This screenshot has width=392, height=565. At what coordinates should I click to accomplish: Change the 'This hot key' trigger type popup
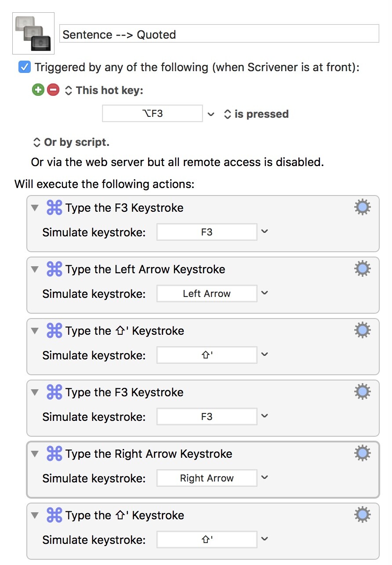tap(104, 91)
